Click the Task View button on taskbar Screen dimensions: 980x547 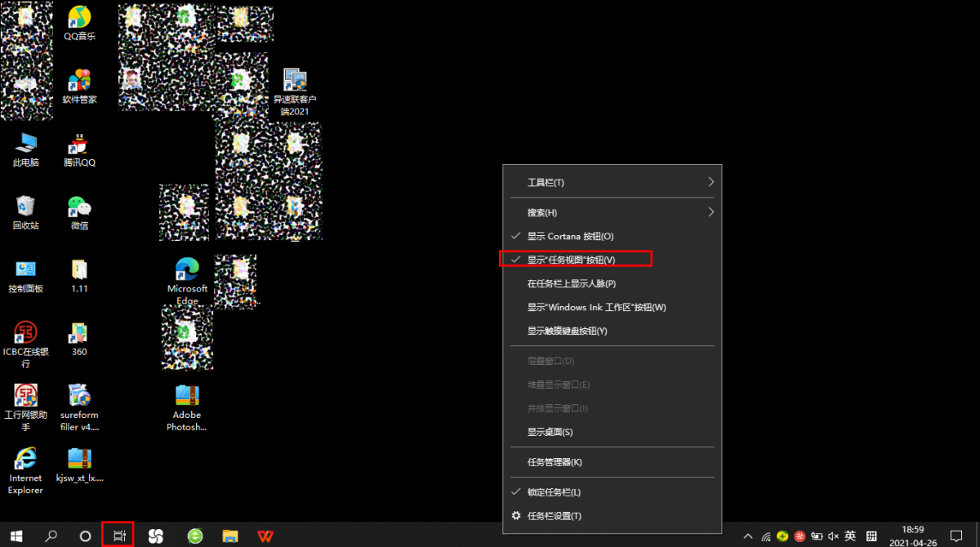119,536
